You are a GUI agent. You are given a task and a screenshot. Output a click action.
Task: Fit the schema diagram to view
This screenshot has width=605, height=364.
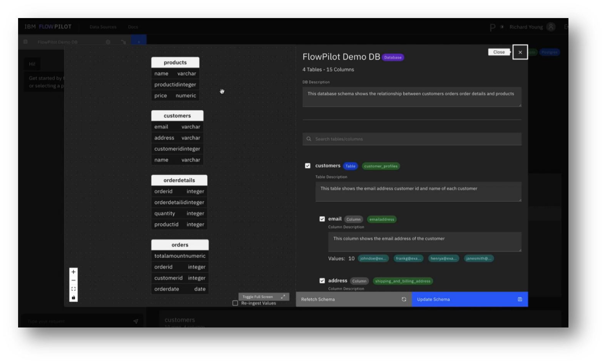coord(74,289)
